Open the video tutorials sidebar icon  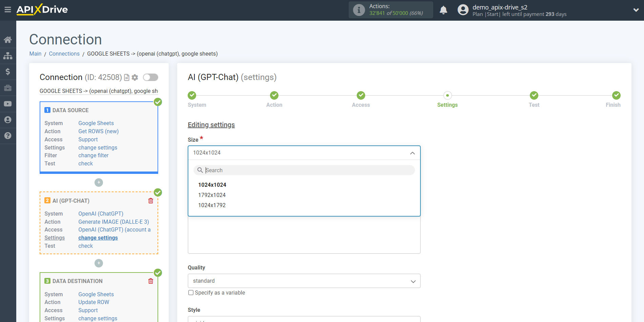coord(8,104)
